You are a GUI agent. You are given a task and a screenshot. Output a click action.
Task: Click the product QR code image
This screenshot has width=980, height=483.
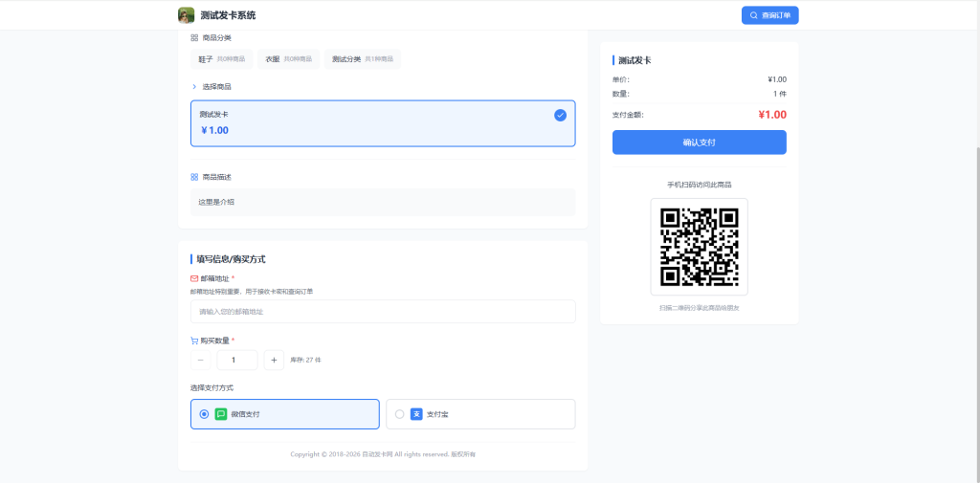pyautogui.click(x=700, y=247)
